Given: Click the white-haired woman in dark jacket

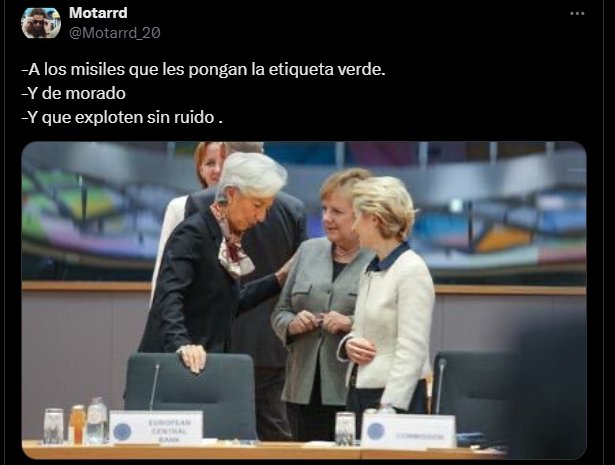Looking at the screenshot, I should (x=214, y=255).
